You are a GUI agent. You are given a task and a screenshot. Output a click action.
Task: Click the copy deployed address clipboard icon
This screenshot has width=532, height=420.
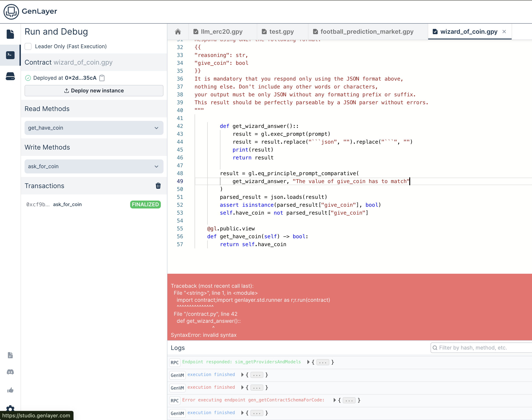tap(102, 78)
